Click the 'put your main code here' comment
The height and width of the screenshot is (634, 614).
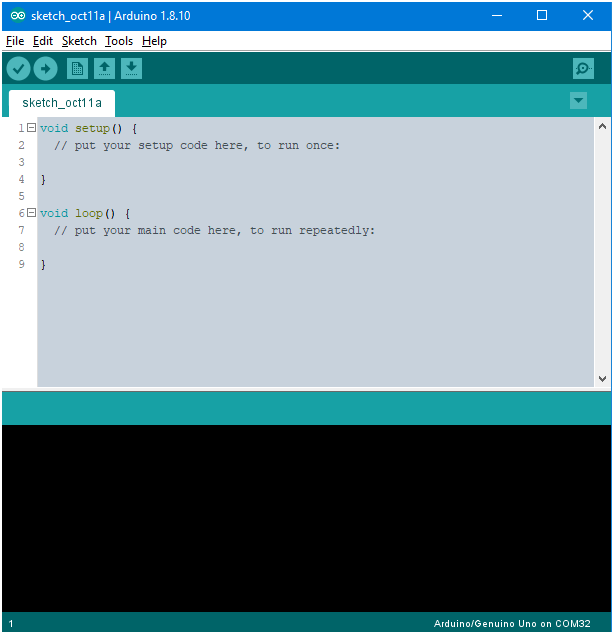point(215,230)
